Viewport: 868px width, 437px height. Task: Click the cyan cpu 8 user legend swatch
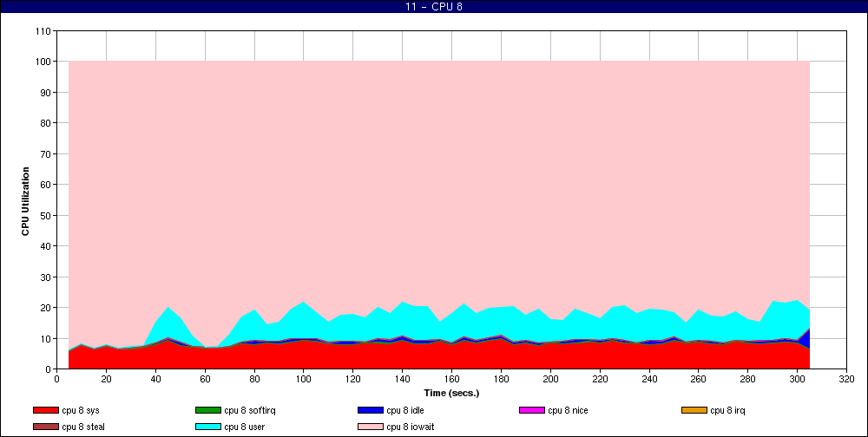[x=208, y=427]
